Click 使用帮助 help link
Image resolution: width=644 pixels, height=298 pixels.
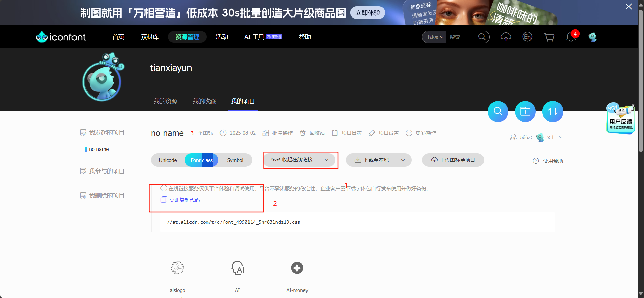[x=548, y=161]
